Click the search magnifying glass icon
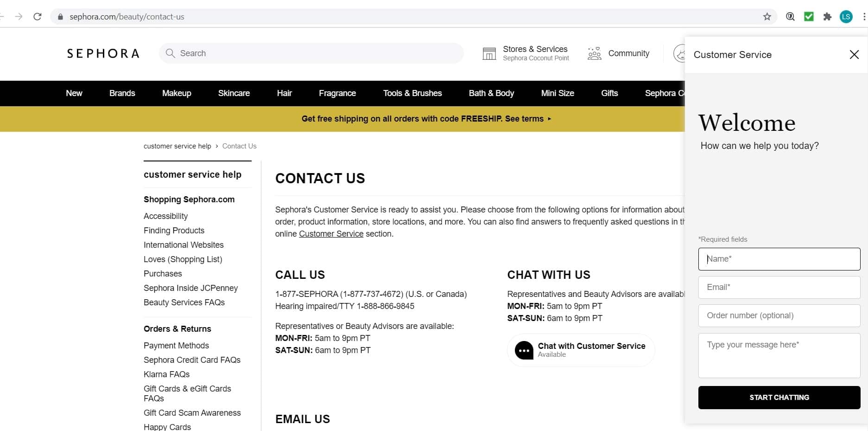This screenshot has width=868, height=431. 171,53
